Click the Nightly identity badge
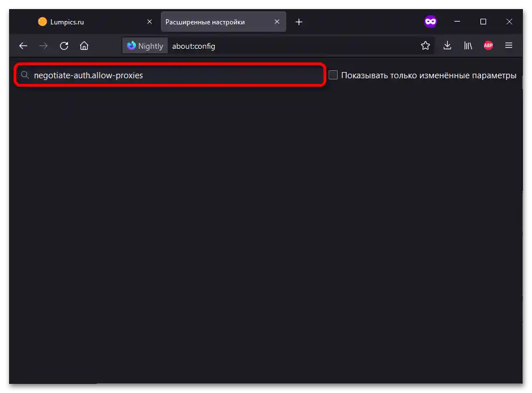 pyautogui.click(x=145, y=46)
